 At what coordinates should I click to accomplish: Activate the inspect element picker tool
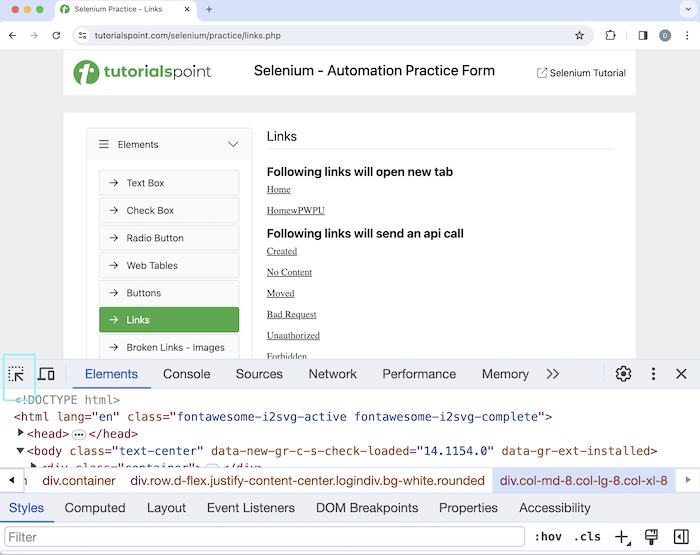coord(17,374)
